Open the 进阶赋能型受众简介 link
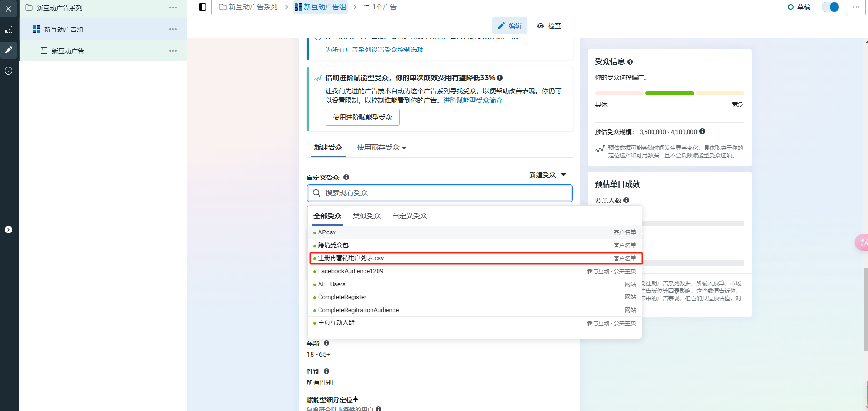868x411 pixels. tap(473, 100)
